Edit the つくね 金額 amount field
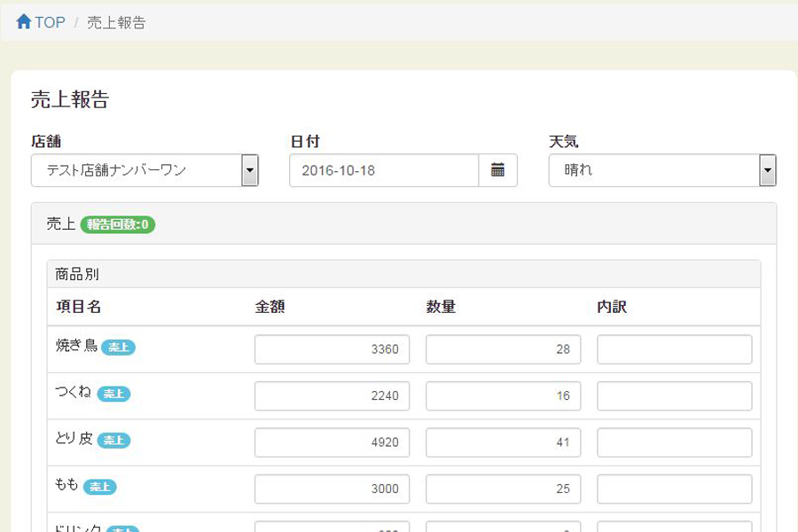Image resolution: width=798 pixels, height=532 pixels. 332,395
